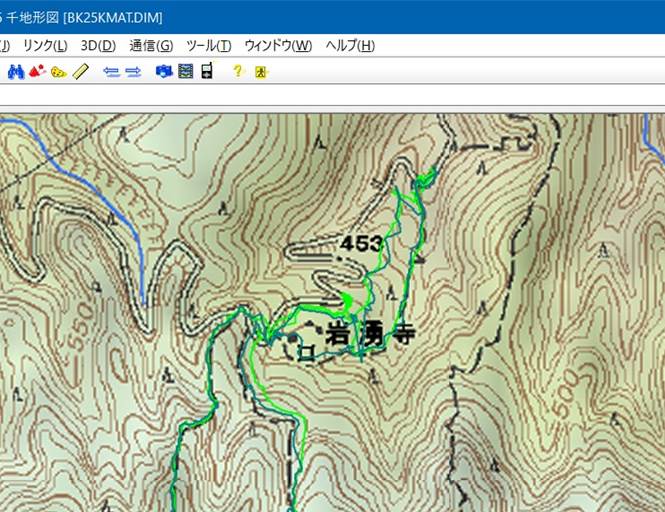Screen dimensions: 665x512
Task: Click the title text BK25KMAT.DIM
Action: coord(113,18)
